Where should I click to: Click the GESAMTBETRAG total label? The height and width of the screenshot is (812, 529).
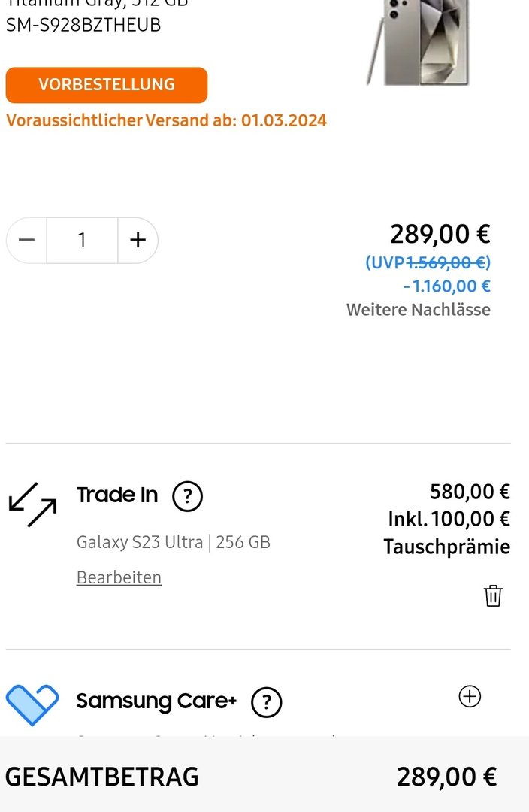102,777
